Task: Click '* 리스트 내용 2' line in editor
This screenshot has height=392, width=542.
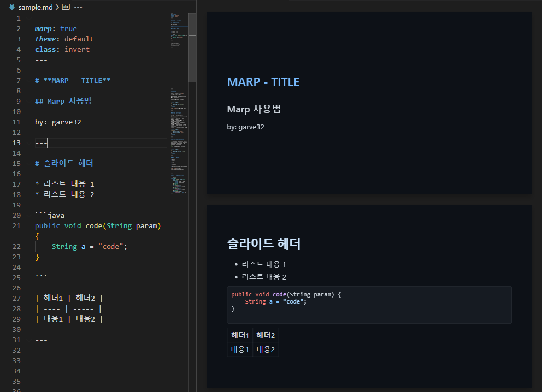Action: coord(64,194)
